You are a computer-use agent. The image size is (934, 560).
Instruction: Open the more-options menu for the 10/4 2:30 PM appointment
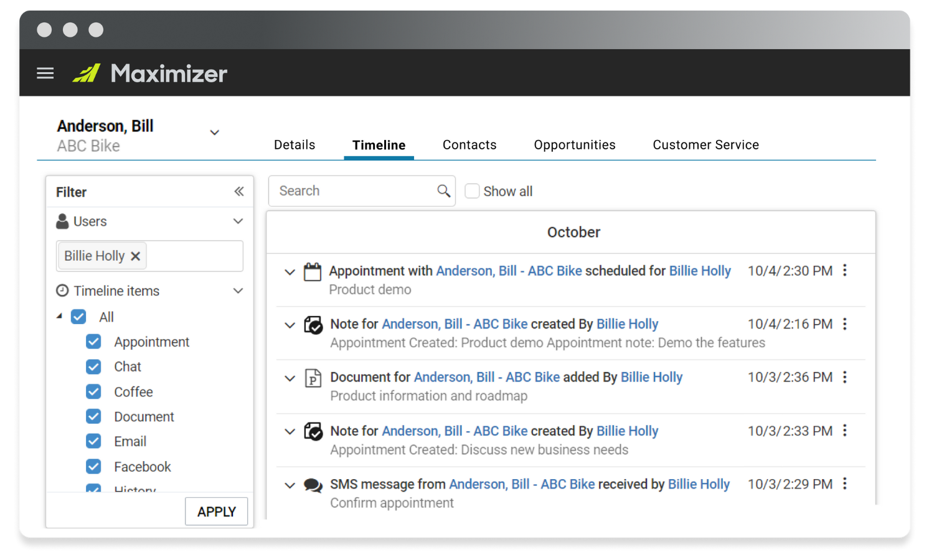point(845,271)
